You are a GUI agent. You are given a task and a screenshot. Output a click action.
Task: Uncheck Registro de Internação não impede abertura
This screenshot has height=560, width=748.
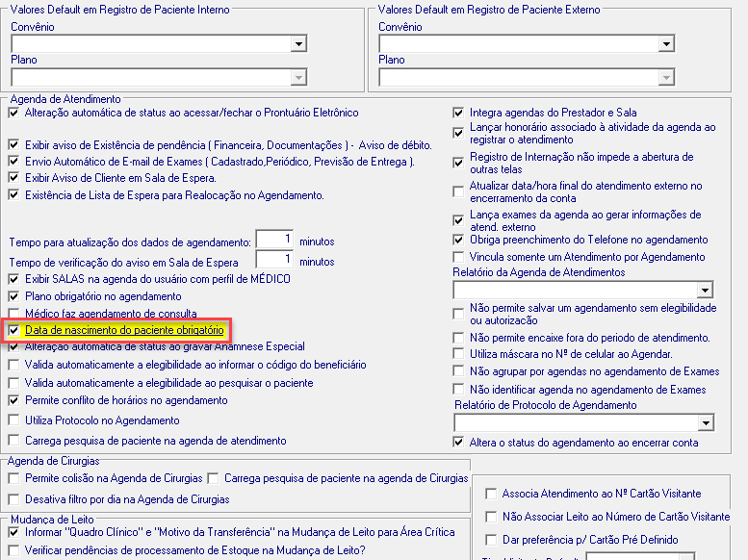click(x=458, y=163)
